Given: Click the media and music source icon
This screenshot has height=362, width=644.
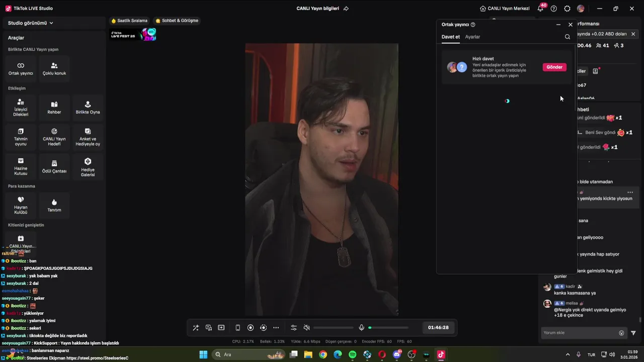Looking at the screenshot, I should (x=209, y=328).
